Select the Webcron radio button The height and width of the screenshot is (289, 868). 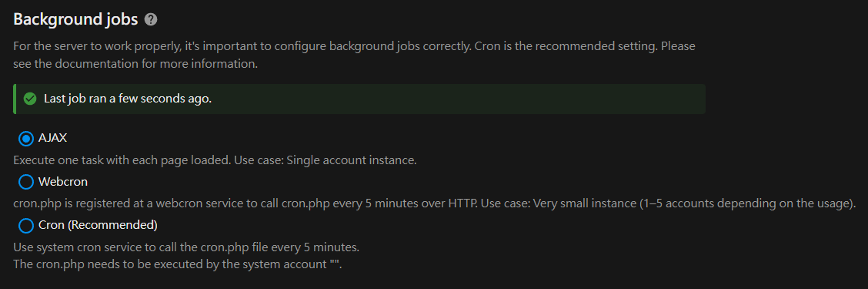[26, 182]
